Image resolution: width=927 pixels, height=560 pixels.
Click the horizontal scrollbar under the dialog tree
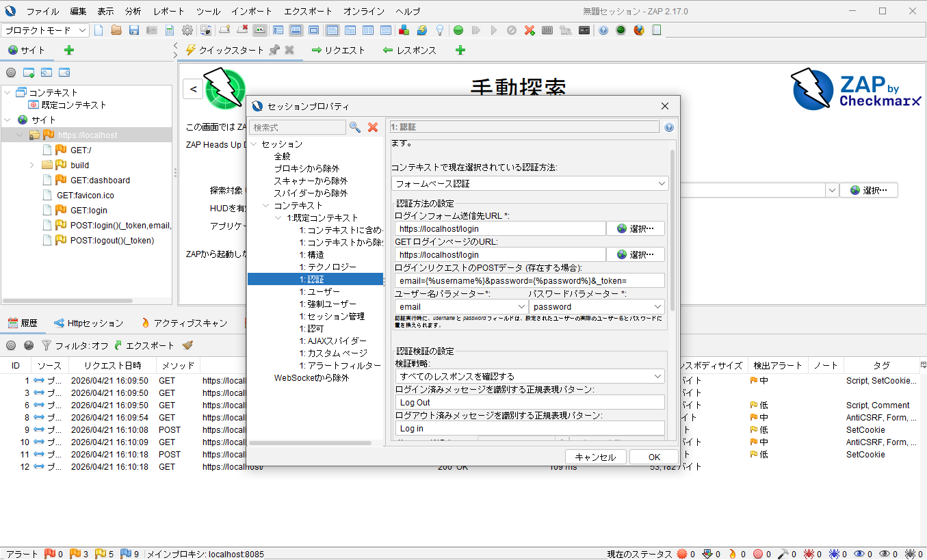pyautogui.click(x=309, y=443)
